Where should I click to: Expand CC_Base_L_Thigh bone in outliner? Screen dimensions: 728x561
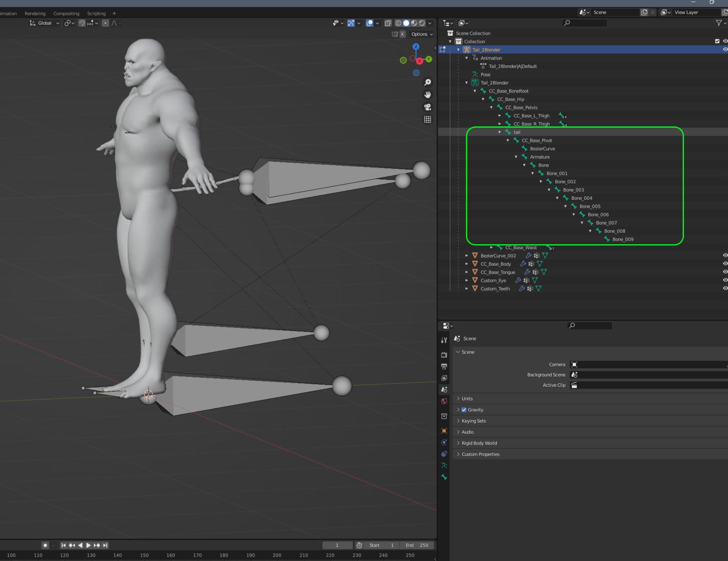coord(500,116)
